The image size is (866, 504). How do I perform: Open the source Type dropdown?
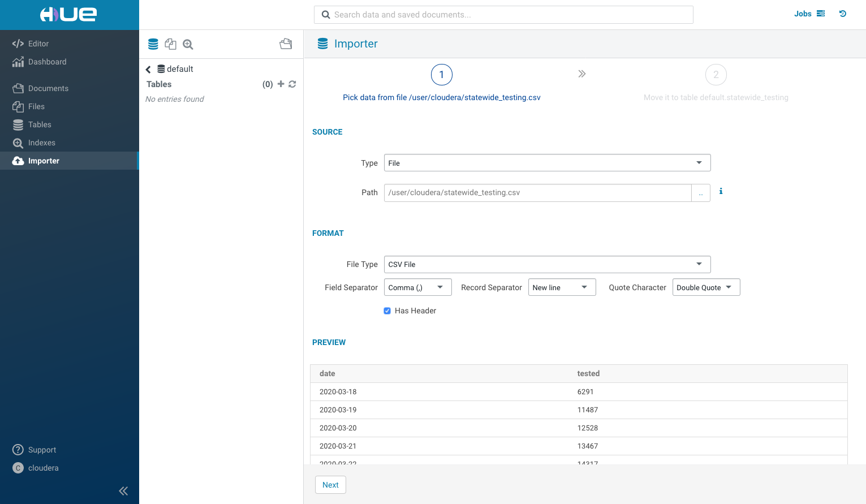click(546, 163)
